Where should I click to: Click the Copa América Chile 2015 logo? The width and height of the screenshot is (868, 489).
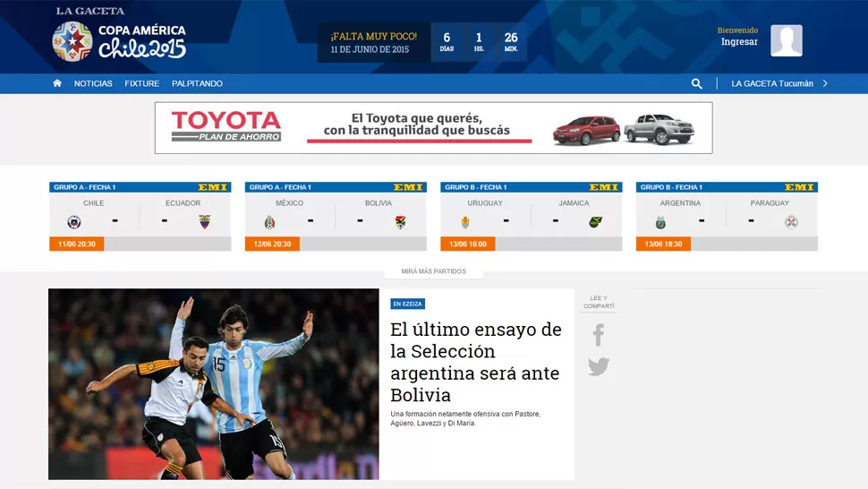[119, 40]
